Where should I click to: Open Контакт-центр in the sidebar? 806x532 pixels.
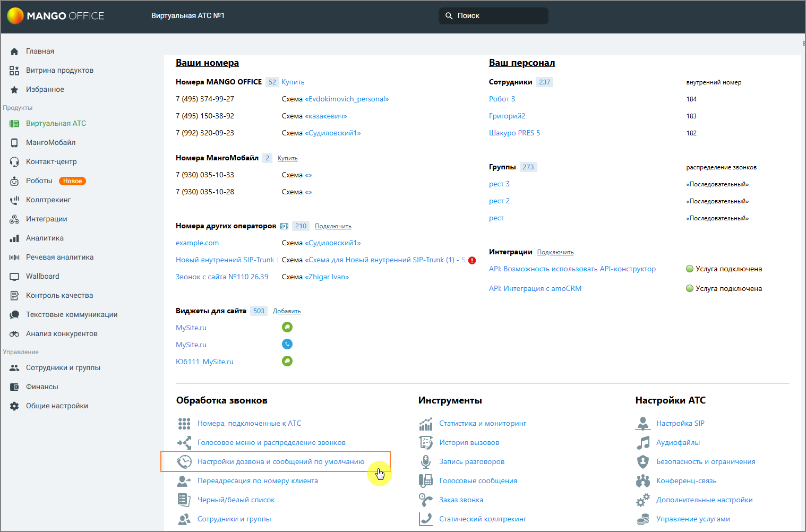52,162
